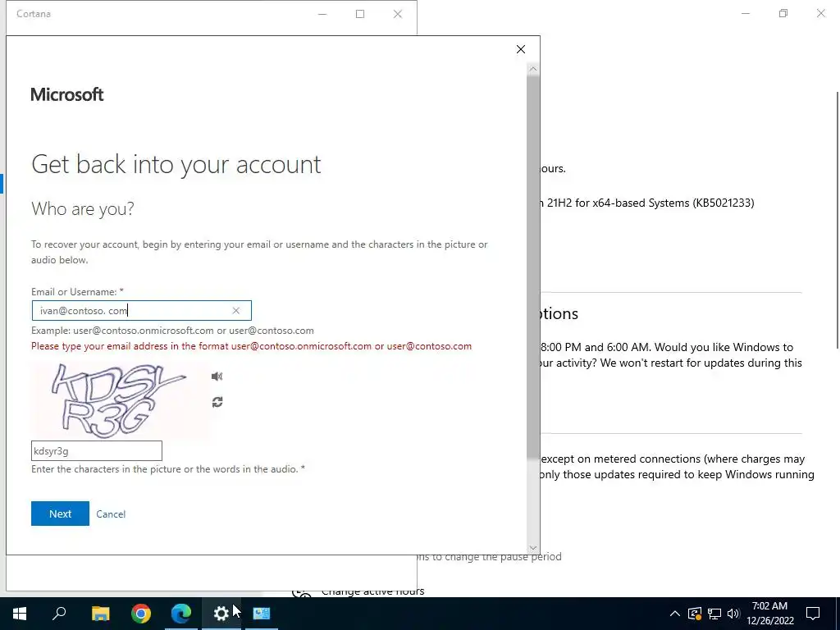Focus the Email or Username field
Image resolution: width=840 pixels, height=630 pixels.
[x=141, y=311]
